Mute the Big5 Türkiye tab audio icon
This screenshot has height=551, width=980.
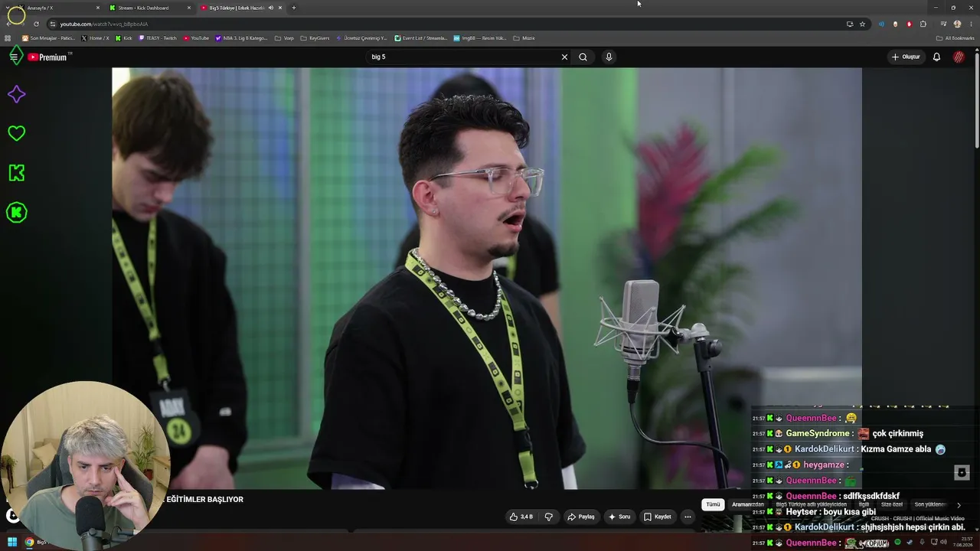(x=270, y=8)
